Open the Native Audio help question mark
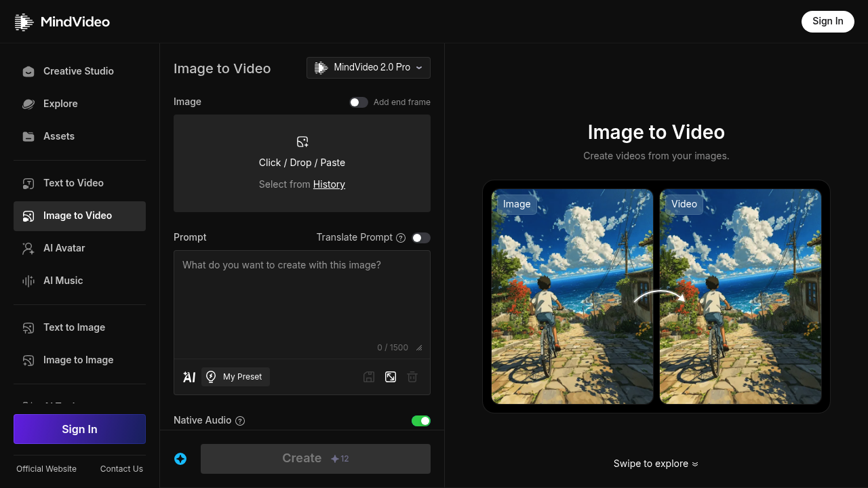 (240, 420)
